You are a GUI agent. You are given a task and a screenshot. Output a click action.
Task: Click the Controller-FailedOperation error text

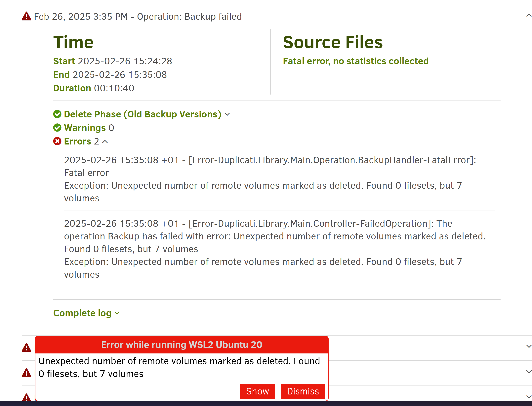click(x=275, y=249)
